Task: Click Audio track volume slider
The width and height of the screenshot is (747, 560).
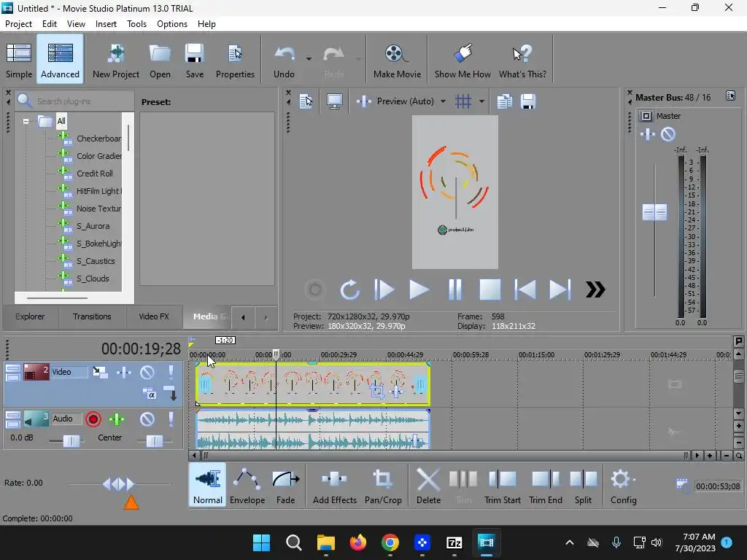Action: click(x=71, y=441)
